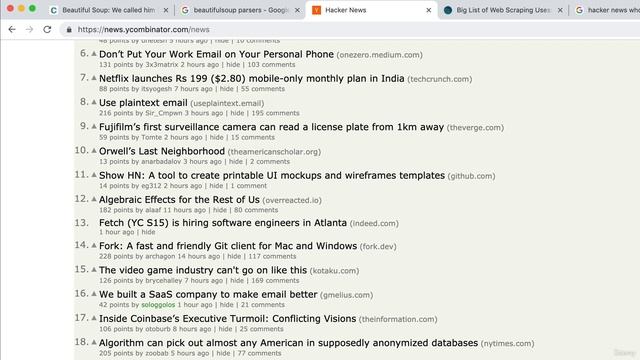Close the Beautiful Soup tab
640x360 pixels.
click(166, 10)
